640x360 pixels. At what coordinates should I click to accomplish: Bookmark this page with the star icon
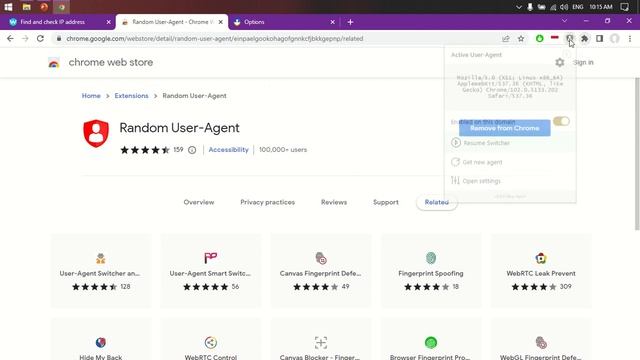(x=521, y=39)
